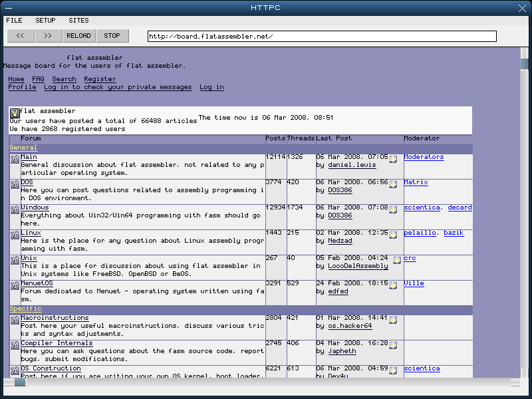This screenshot has width=532, height=399.
Task: Open the FAQ link
Action: pos(38,79)
